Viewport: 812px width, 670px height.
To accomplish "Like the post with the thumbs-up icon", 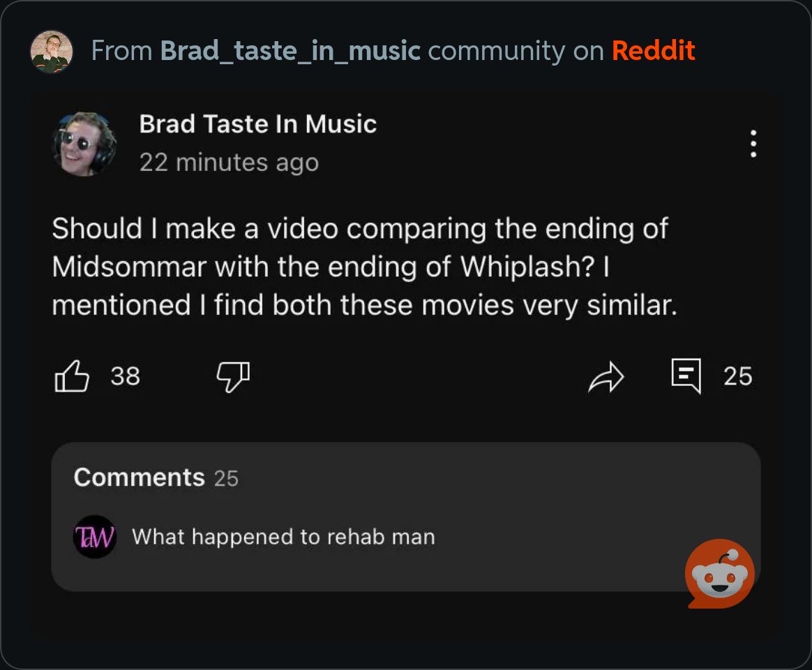I will tap(71, 376).
